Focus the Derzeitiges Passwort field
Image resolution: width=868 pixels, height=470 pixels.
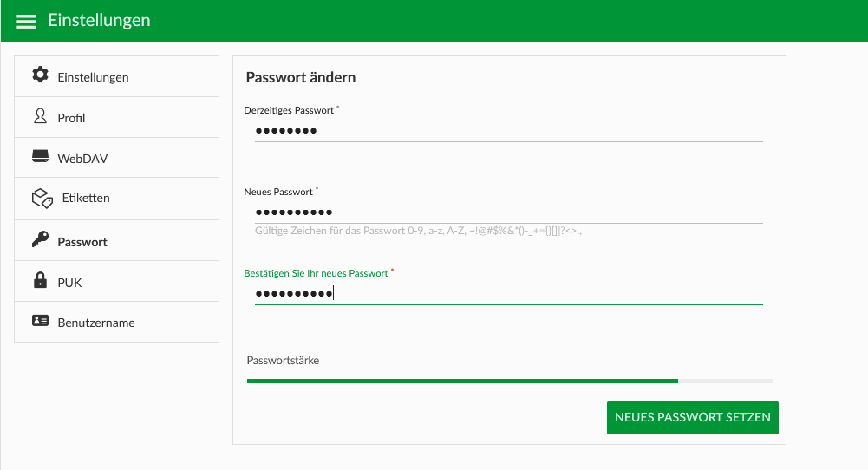tap(509, 131)
